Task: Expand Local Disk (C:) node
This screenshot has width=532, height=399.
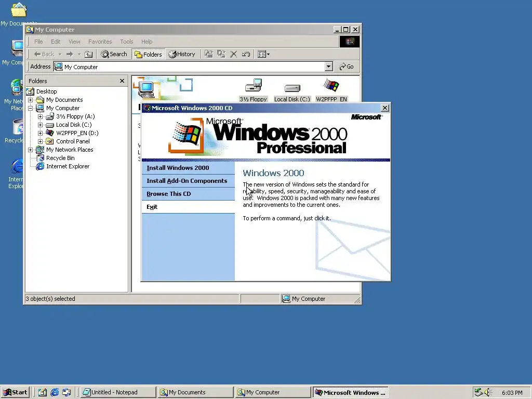Action: pos(40,125)
